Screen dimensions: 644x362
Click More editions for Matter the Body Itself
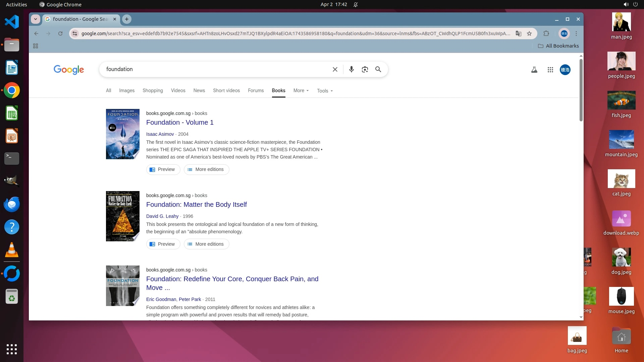coord(206,244)
